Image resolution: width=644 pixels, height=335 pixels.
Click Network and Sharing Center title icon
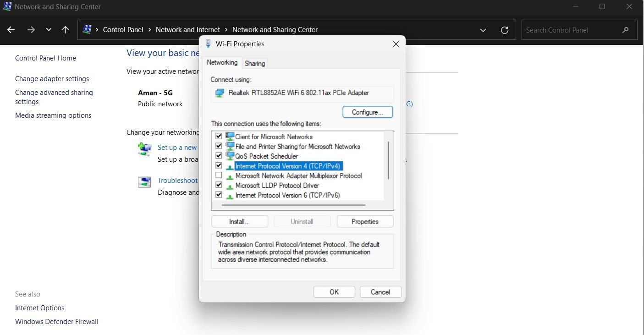coord(7,6)
